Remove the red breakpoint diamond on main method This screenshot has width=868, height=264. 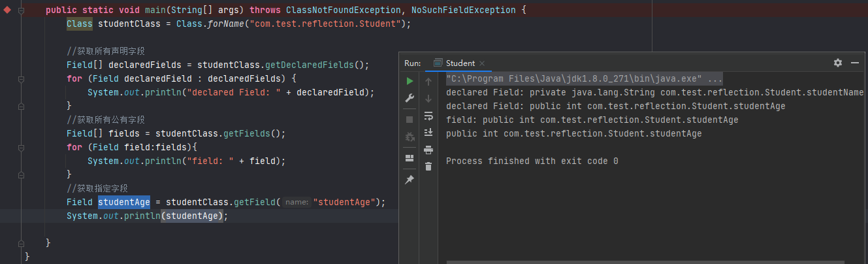pyautogui.click(x=7, y=11)
